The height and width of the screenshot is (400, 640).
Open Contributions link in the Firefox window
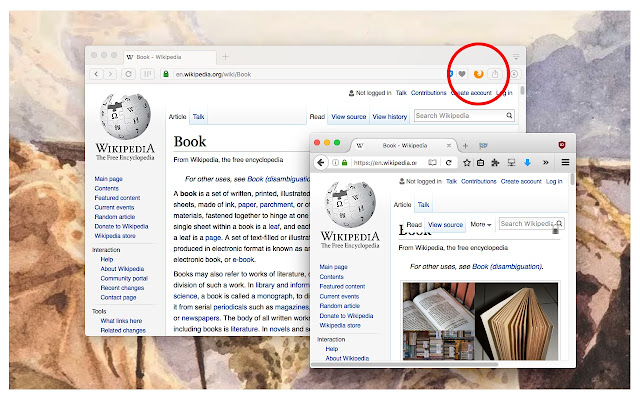point(478,181)
